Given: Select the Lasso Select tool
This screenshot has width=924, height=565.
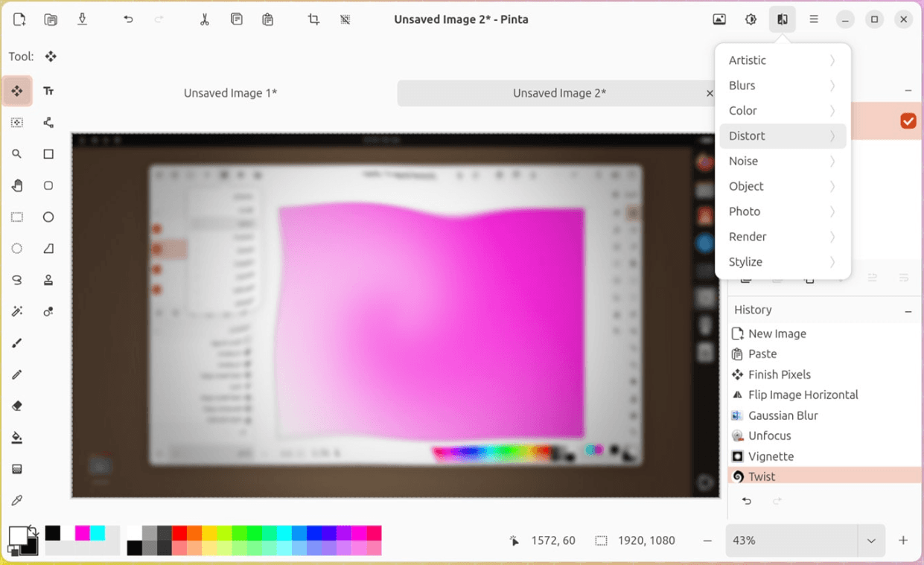Looking at the screenshot, I should click(17, 280).
